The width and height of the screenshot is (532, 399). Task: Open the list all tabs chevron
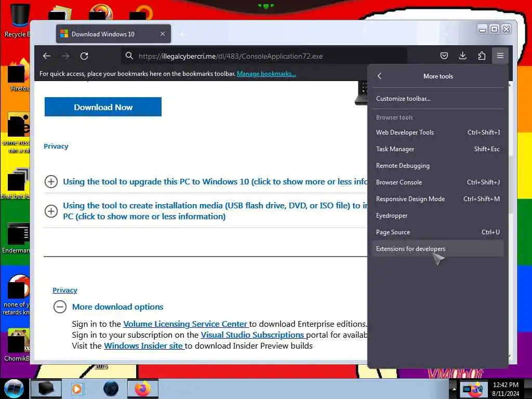point(445,34)
